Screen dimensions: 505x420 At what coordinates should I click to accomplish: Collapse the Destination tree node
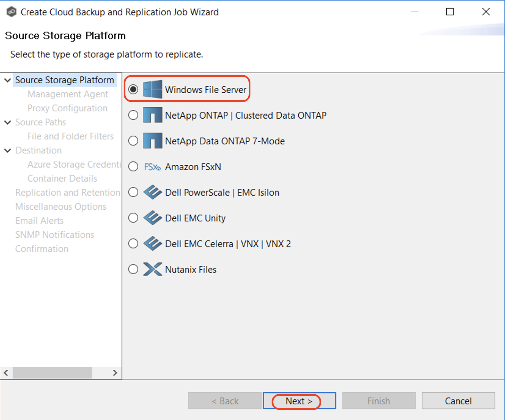(x=7, y=150)
